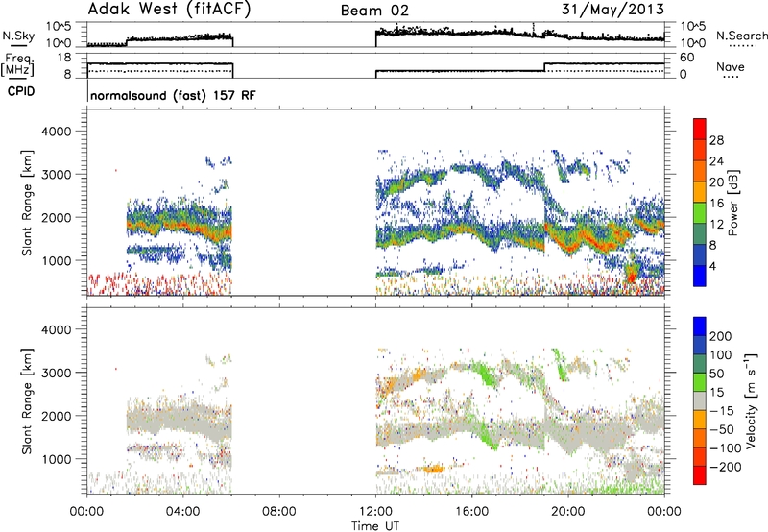Click the '20:00' time axis label
The width and height of the screenshot is (768, 532).
[567, 512]
